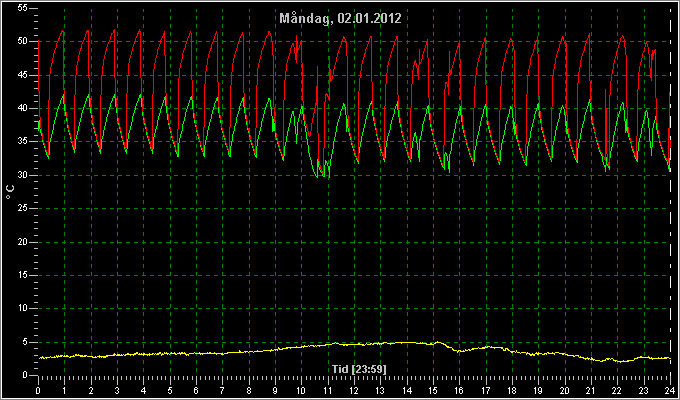Click the 30 value on temperature axis
This screenshot has height=400, width=680.
pyautogui.click(x=23, y=175)
